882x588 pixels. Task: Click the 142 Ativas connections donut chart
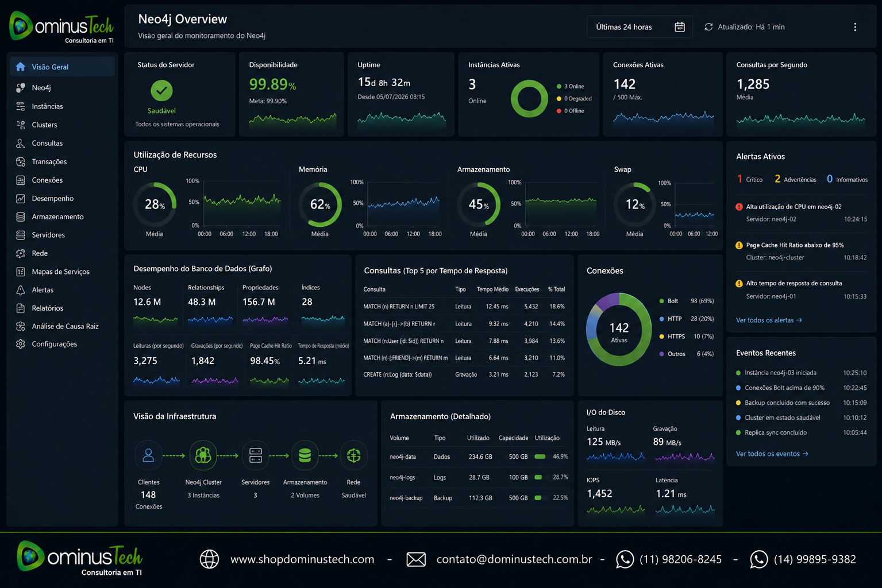619,330
